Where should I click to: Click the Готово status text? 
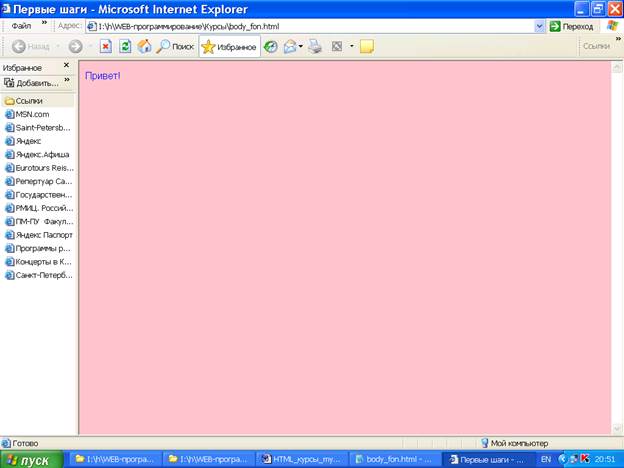(25, 443)
